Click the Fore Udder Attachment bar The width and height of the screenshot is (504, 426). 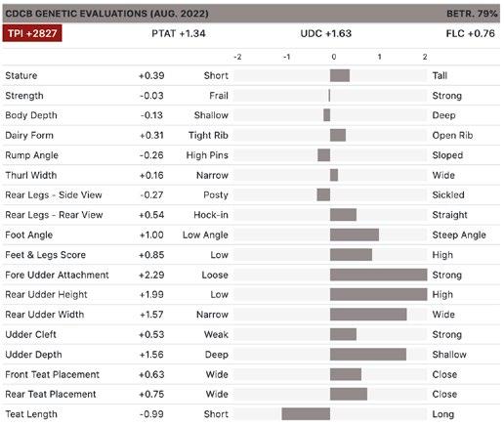(379, 275)
